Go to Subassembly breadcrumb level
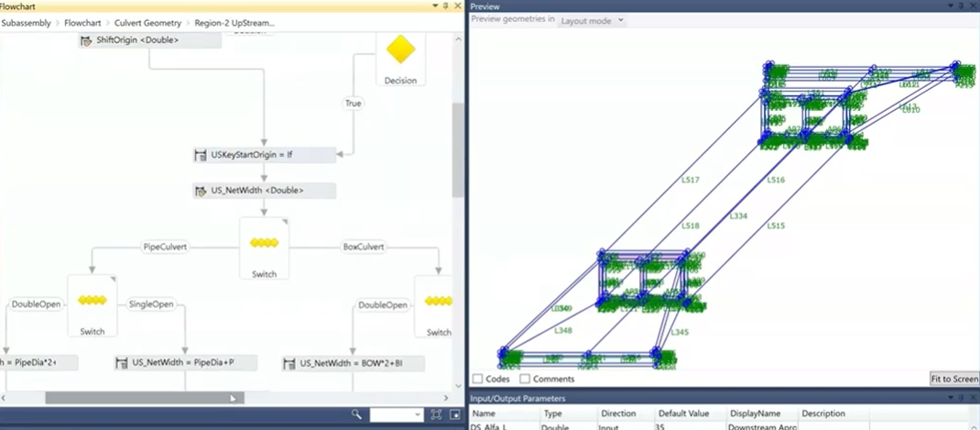Screen dimensions: 980x430 tap(25, 23)
